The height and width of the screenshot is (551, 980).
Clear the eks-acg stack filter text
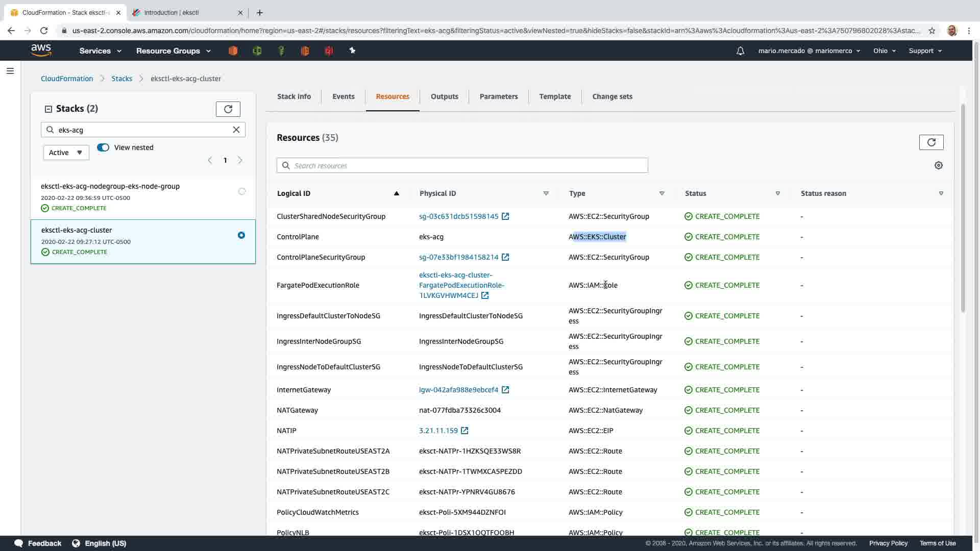pyautogui.click(x=236, y=130)
